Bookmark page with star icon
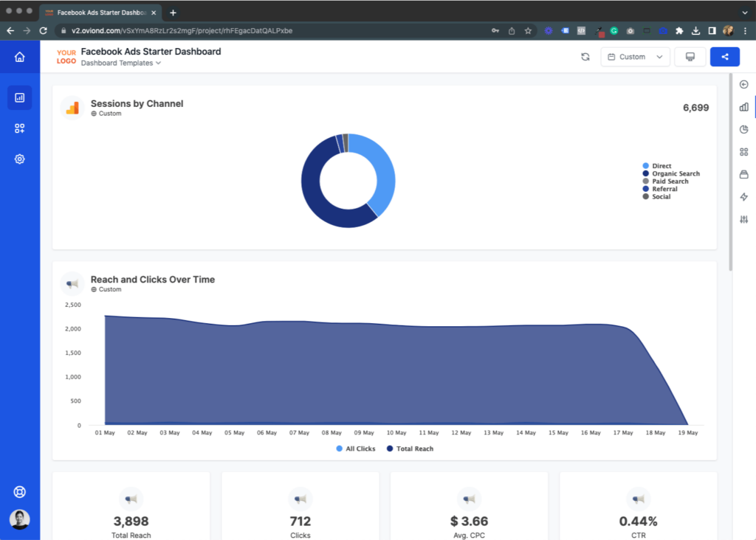Viewport: 756px width, 540px height. click(528, 31)
